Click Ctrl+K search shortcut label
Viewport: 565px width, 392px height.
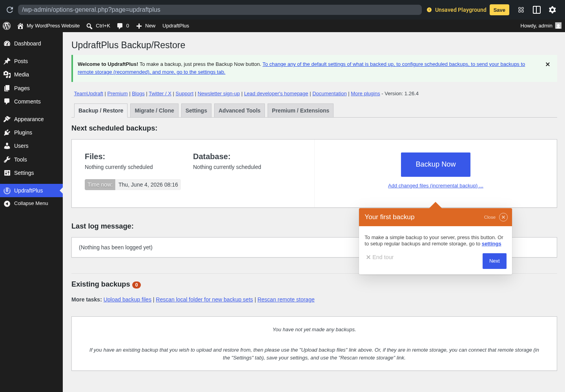click(x=103, y=26)
